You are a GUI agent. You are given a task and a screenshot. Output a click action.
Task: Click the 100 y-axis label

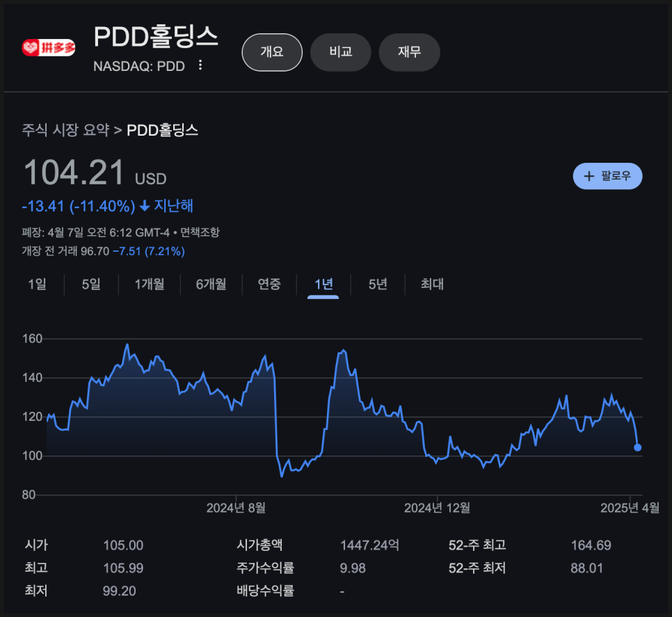pyautogui.click(x=32, y=456)
